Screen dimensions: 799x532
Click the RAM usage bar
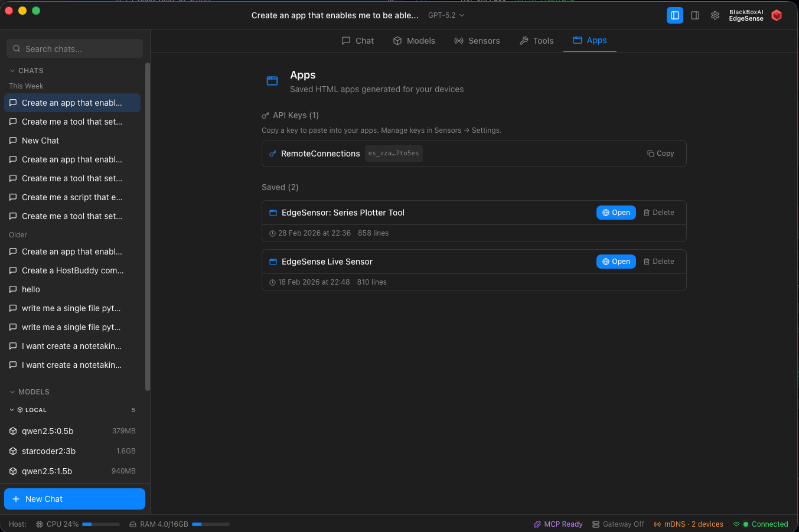[211, 524]
